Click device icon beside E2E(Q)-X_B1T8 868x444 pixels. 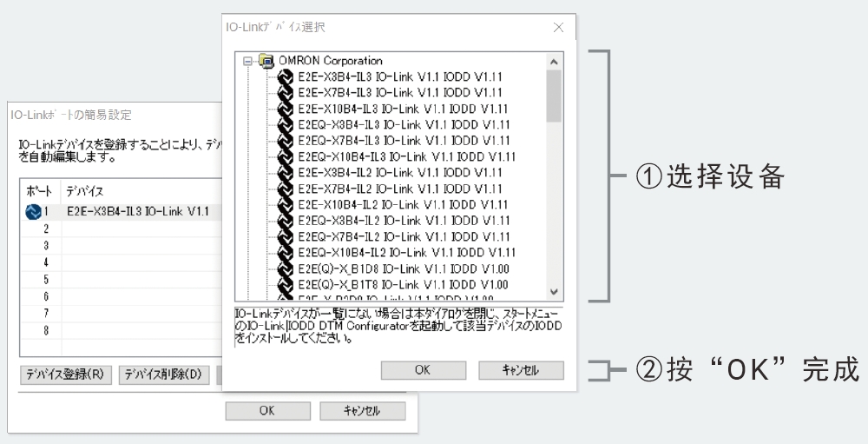tap(285, 285)
